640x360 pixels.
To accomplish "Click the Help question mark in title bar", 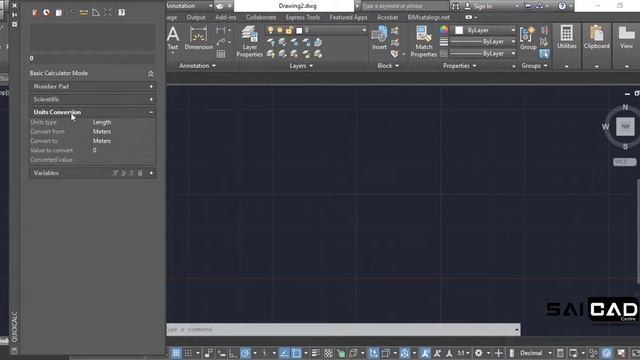I will 562,6.
